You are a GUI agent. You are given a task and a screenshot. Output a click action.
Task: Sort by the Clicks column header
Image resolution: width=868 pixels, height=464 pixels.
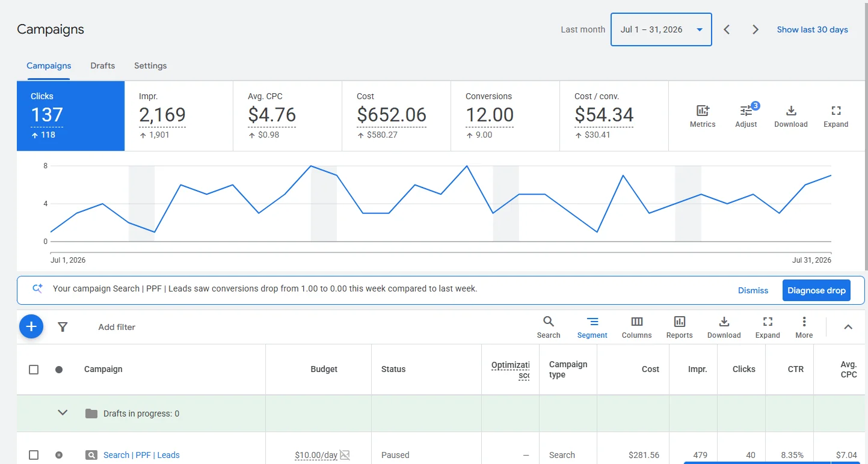[x=743, y=369]
